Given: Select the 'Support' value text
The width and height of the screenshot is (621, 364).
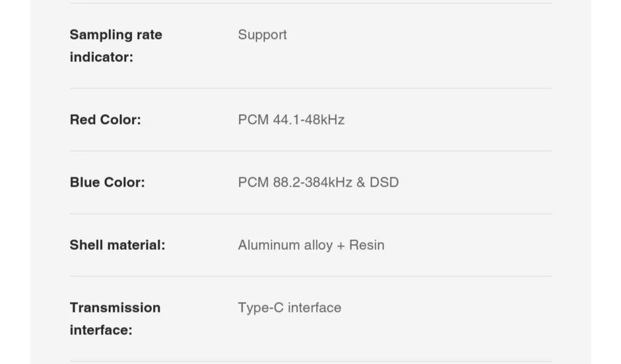Looking at the screenshot, I should [x=262, y=35].
